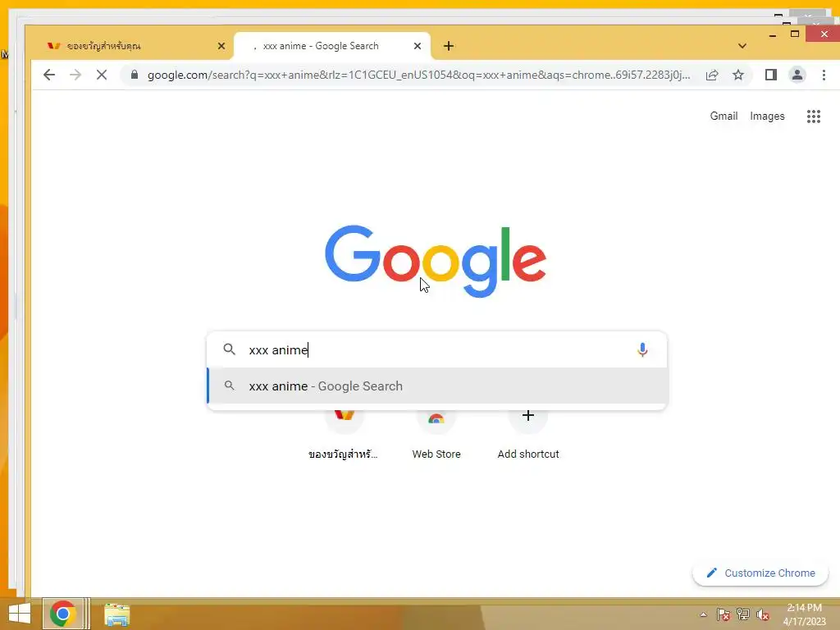Screen dimensions: 840x630
Task: Bookmark this tab with the star icon
Action: (x=738, y=75)
